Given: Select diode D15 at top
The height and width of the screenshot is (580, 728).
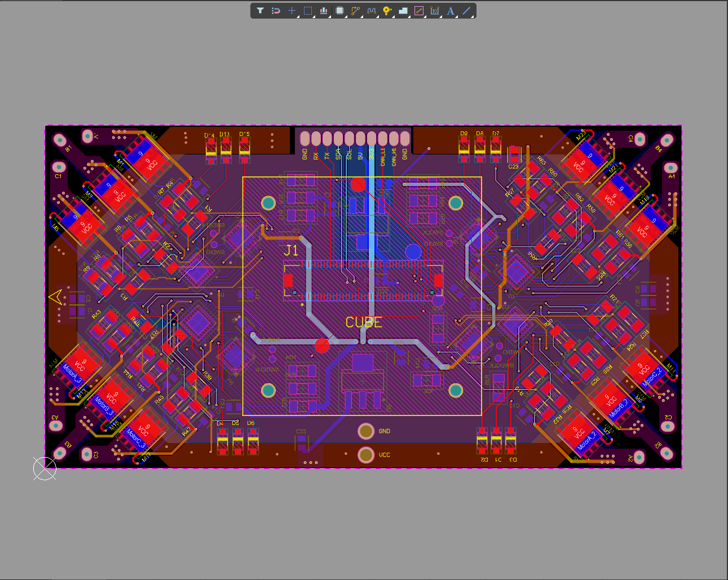Looking at the screenshot, I should pos(245,150).
